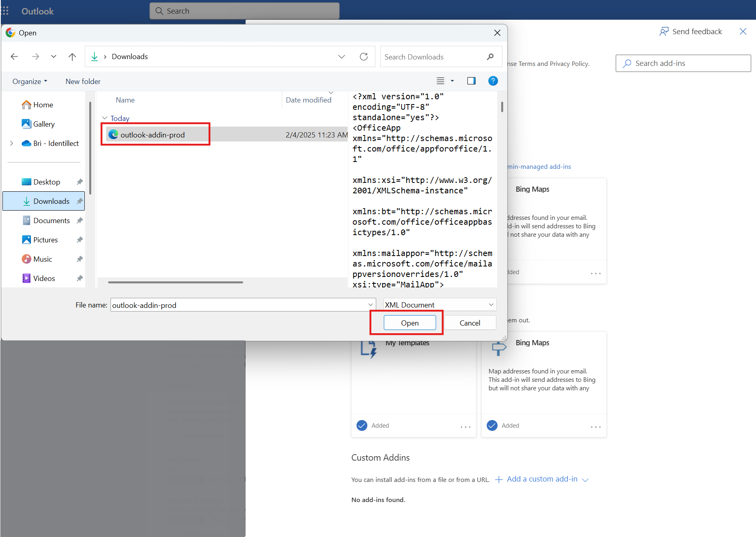This screenshot has width=756, height=537.
Task: Click the pin icon beside Pictures
Action: 80,240
